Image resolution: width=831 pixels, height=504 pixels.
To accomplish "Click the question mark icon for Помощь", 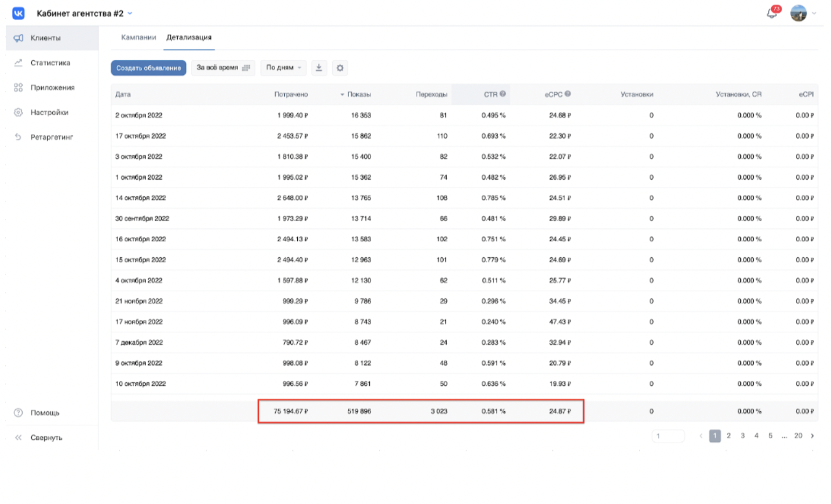I will [x=19, y=413].
